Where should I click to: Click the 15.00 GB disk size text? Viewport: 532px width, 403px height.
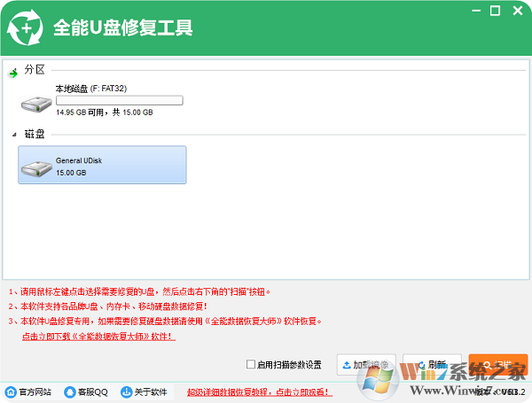(x=71, y=173)
